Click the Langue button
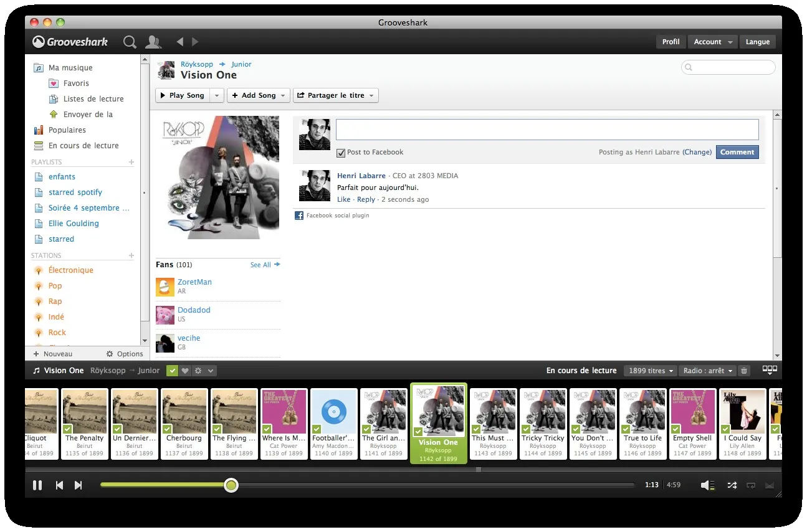 click(757, 42)
